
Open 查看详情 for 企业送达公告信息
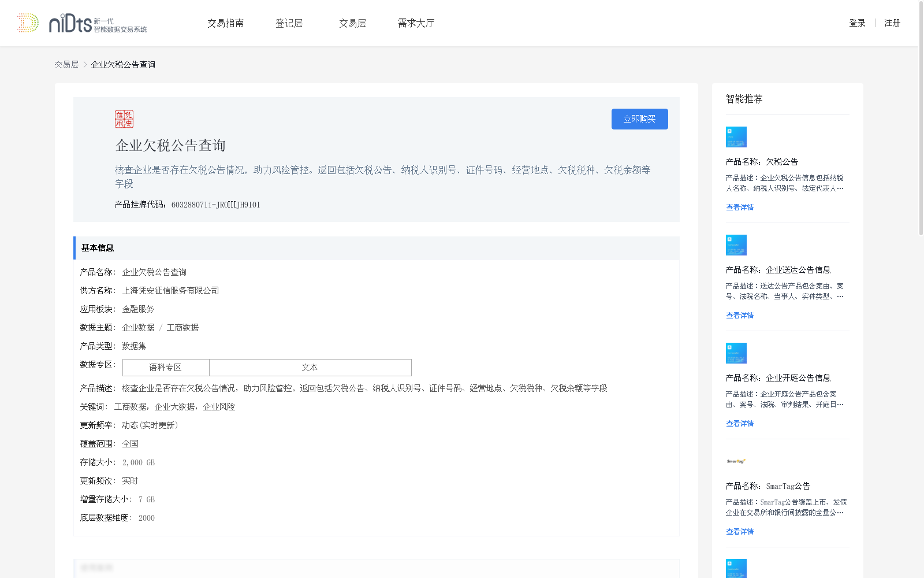coord(740,316)
